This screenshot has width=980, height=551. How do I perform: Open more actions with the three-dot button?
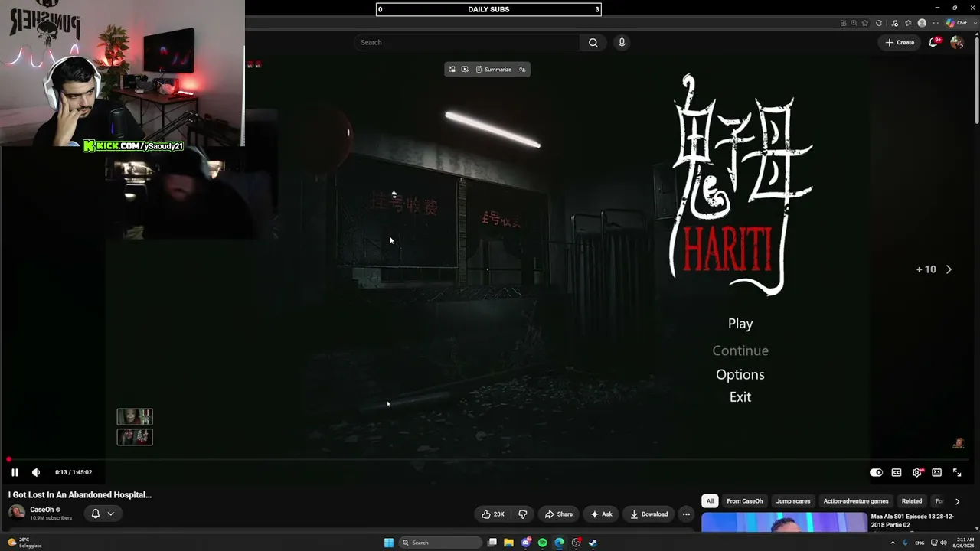tap(686, 514)
